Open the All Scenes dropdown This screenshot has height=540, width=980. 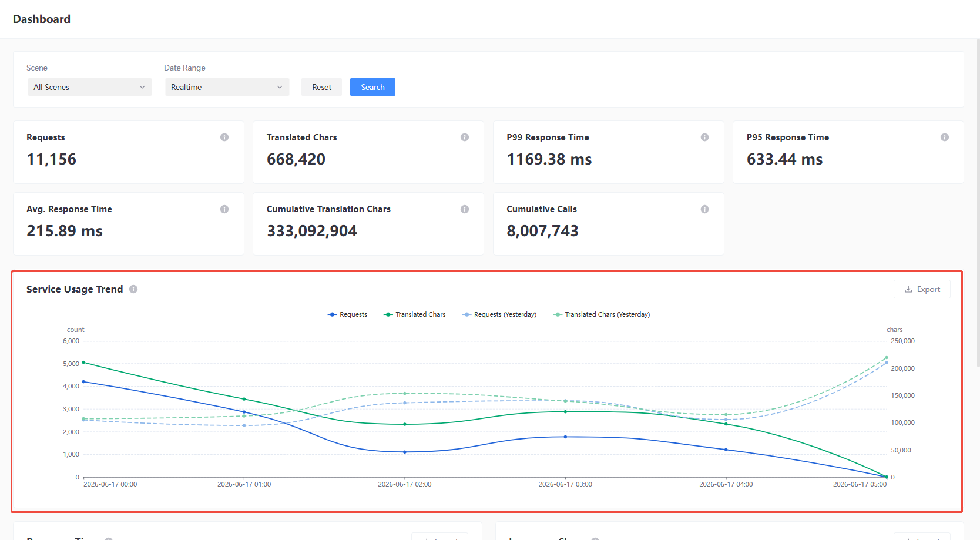click(89, 87)
